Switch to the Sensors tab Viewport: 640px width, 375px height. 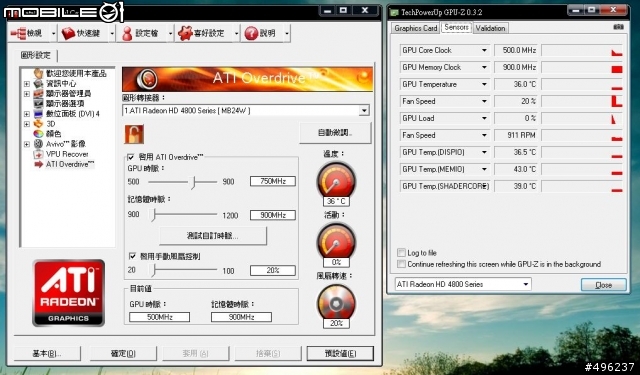coord(456,27)
